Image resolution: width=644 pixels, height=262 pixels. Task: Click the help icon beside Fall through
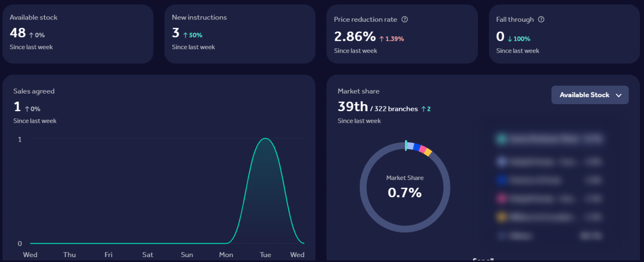tap(541, 20)
